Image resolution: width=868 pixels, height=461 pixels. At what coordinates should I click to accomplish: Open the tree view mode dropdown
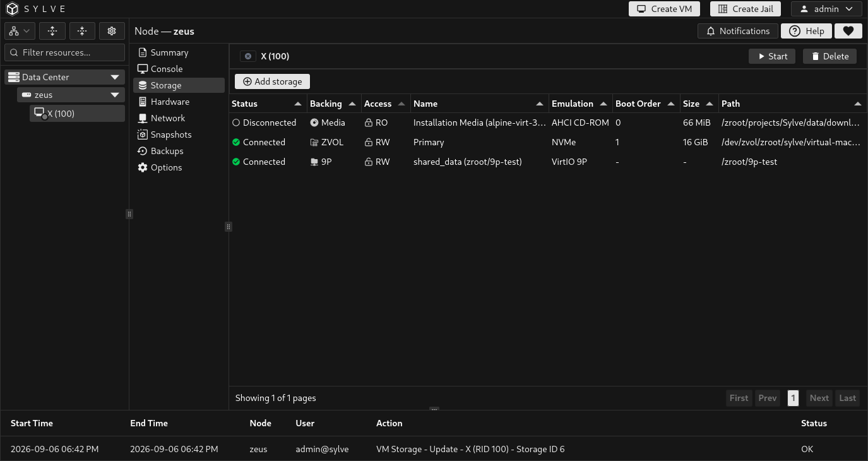coord(20,31)
